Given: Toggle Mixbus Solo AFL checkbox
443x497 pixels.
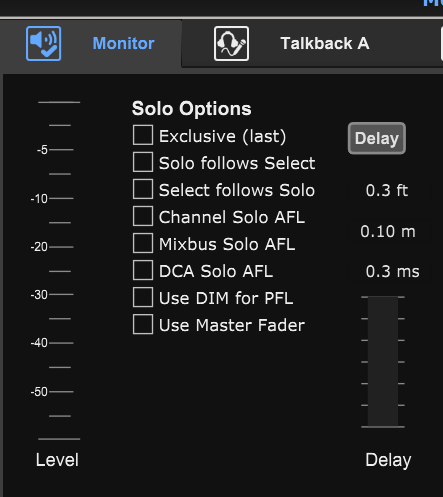Looking at the screenshot, I should pyautogui.click(x=143, y=243).
